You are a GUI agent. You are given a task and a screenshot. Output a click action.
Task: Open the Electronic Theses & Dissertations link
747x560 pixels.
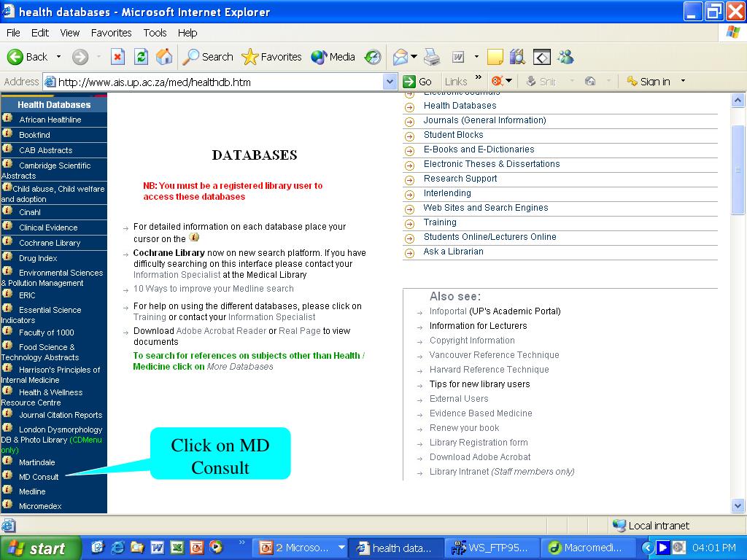[492, 164]
